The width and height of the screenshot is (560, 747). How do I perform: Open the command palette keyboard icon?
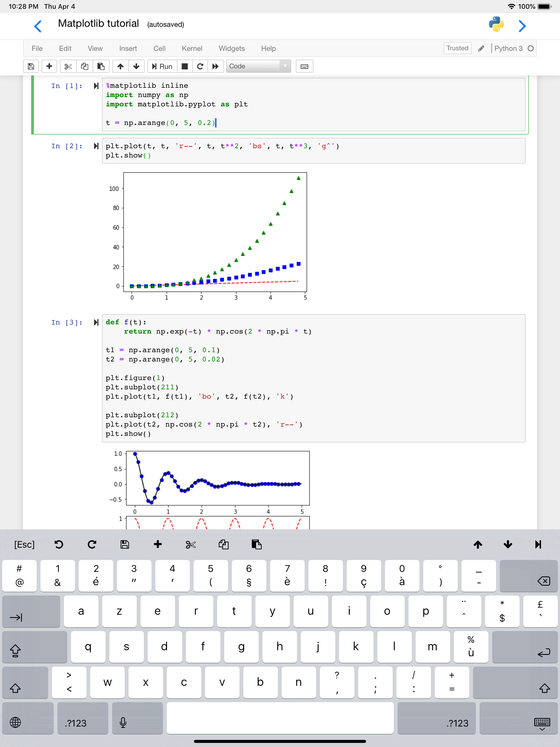(304, 66)
